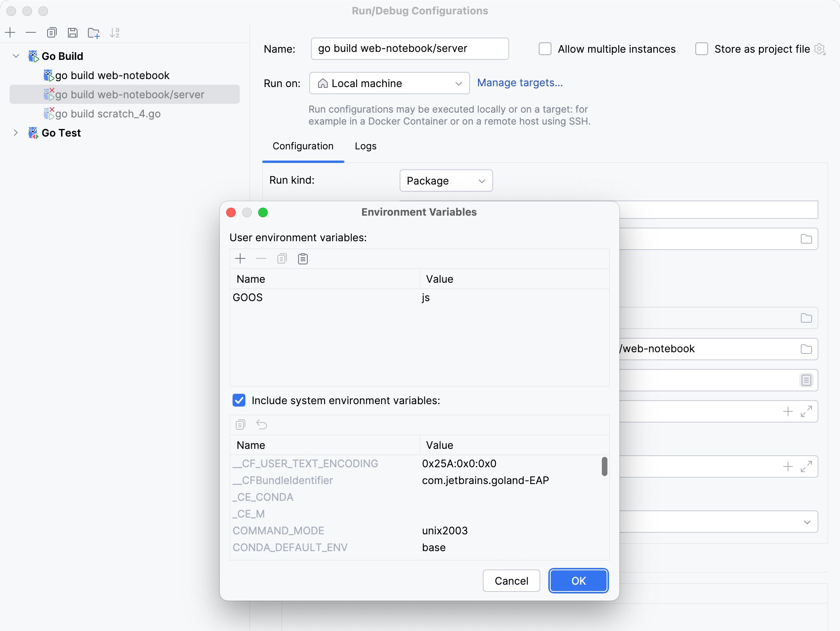Viewport: 840px width, 631px height.
Task: Check Store as project file
Action: tap(702, 49)
